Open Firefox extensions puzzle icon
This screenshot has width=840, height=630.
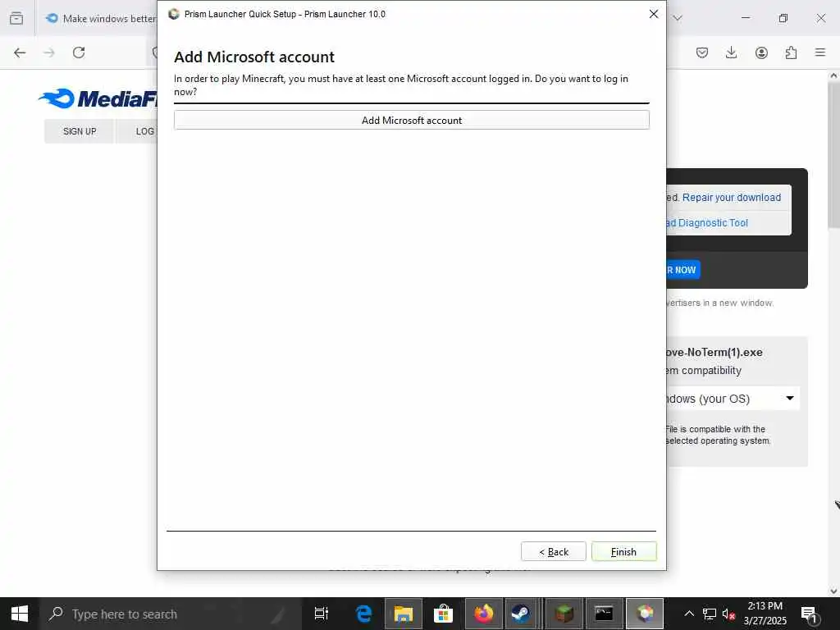(x=791, y=52)
